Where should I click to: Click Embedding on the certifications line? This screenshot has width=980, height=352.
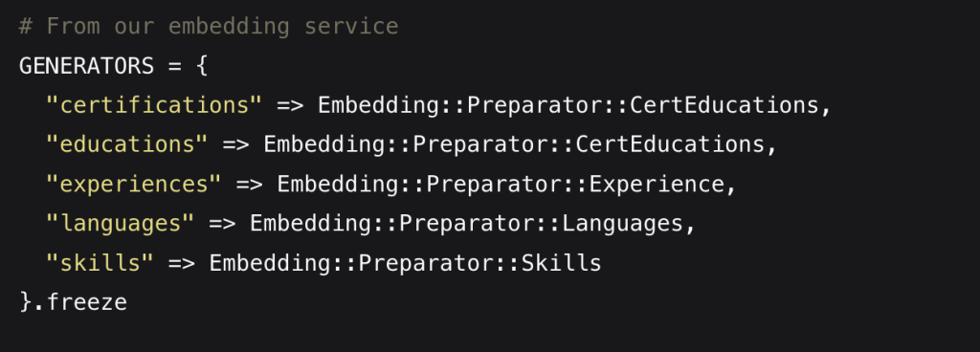point(378,105)
